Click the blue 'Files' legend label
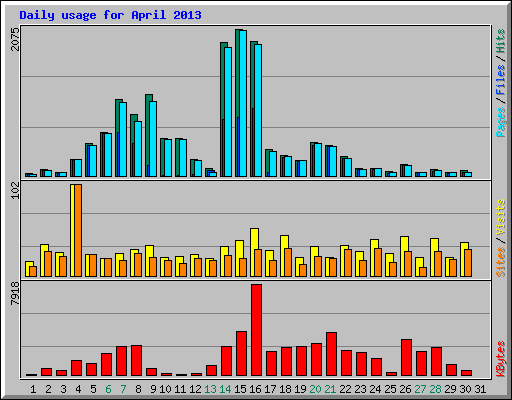The height and width of the screenshot is (400, 512). pyautogui.click(x=501, y=79)
